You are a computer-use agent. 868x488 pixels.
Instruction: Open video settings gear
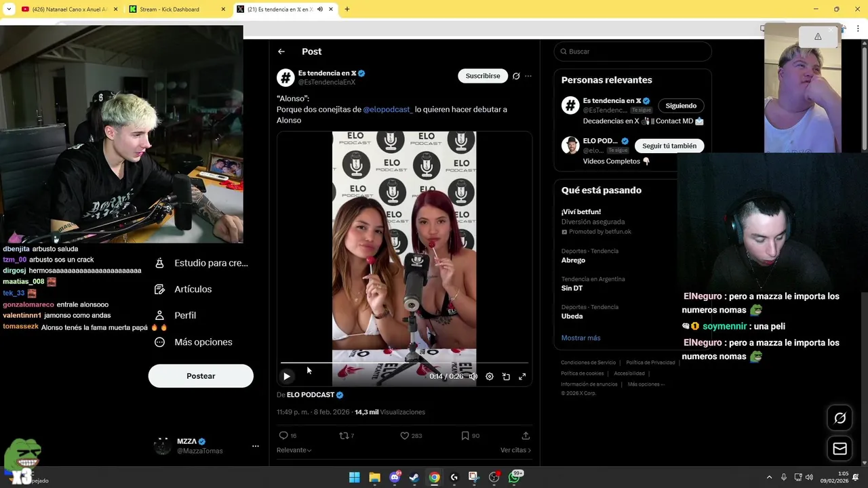(490, 376)
